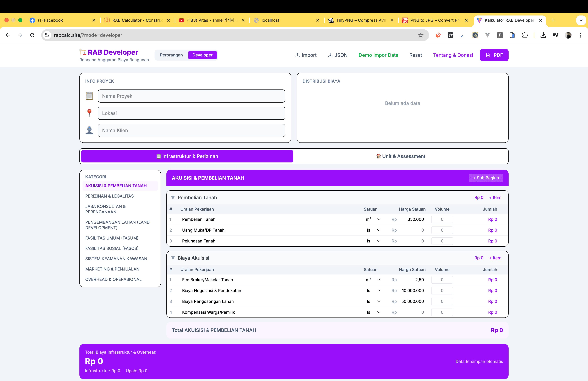This screenshot has width=588, height=381.
Task: Collapse the Pembelian Tanah section
Action: [173, 198]
